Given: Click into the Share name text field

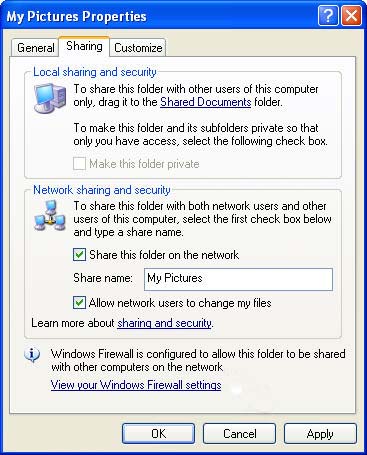Looking at the screenshot, I should [x=238, y=279].
